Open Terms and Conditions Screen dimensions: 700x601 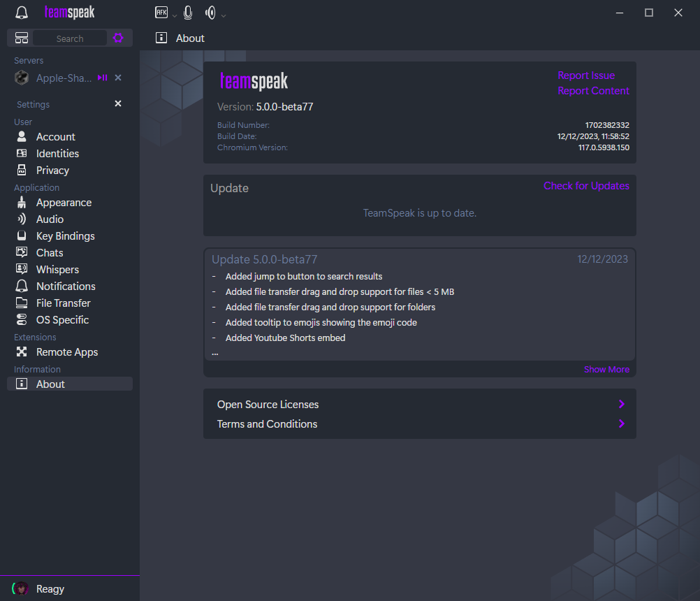[420, 423]
